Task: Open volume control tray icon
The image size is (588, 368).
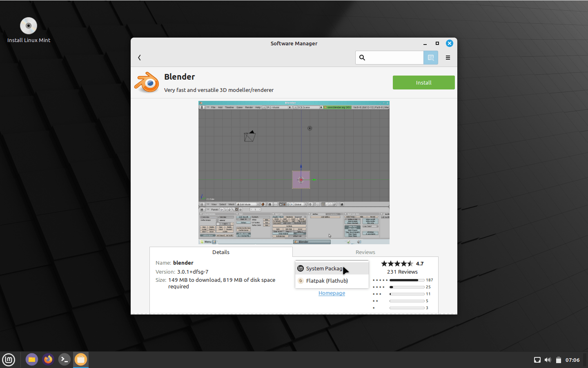Action: [x=548, y=360]
